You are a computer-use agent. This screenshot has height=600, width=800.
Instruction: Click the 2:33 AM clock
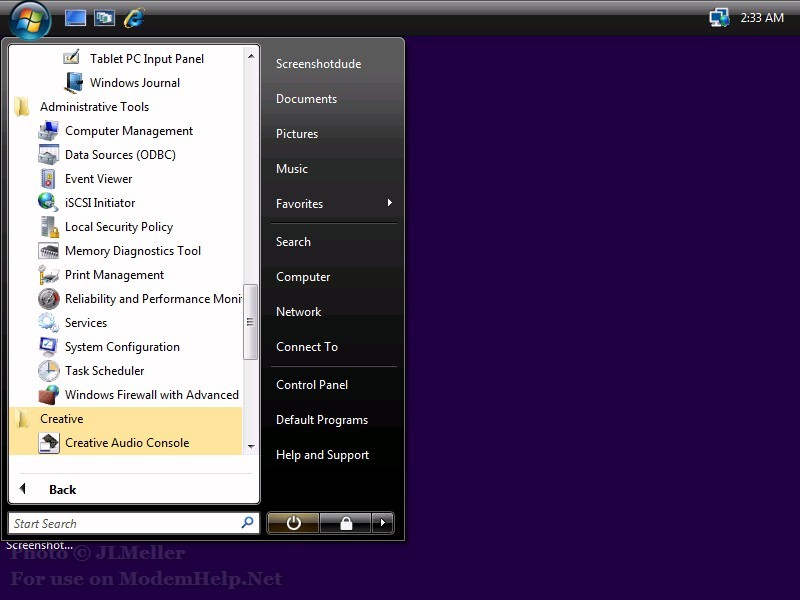[762, 18]
